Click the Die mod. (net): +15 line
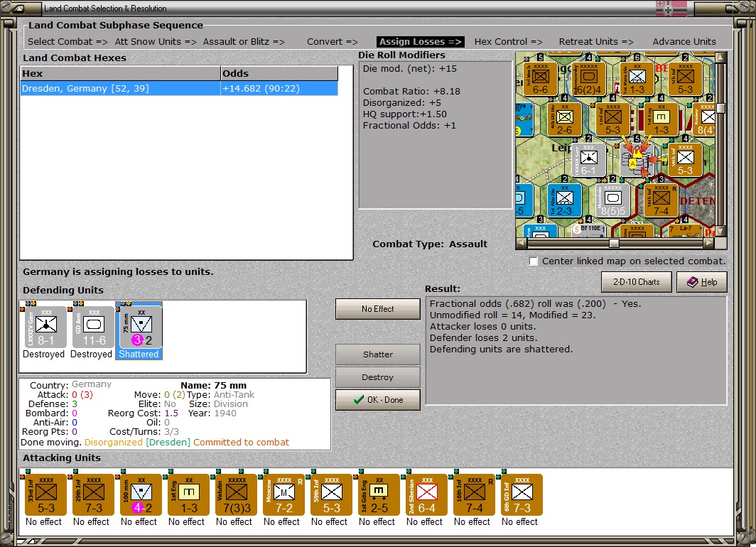Image resolution: width=756 pixels, height=547 pixels. coord(409,68)
